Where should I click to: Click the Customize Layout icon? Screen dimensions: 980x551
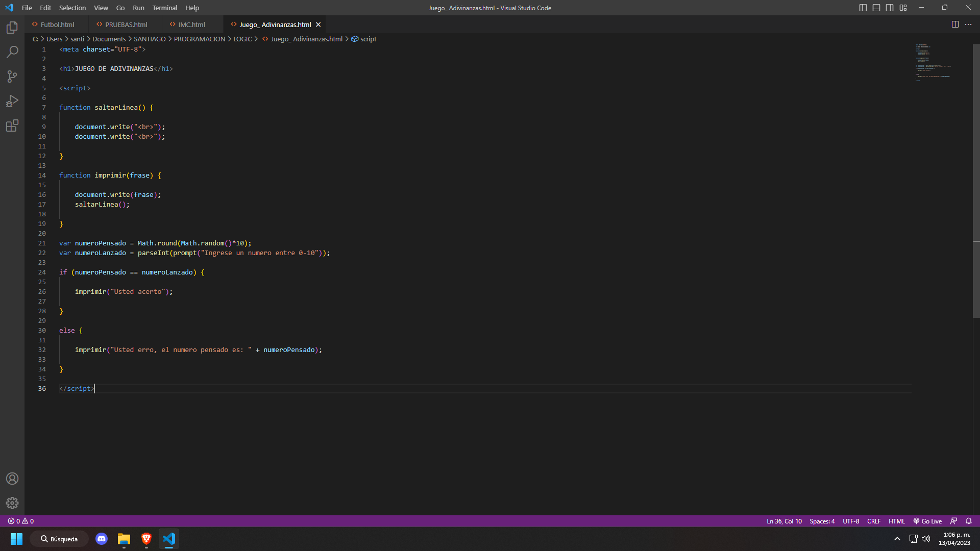(903, 8)
